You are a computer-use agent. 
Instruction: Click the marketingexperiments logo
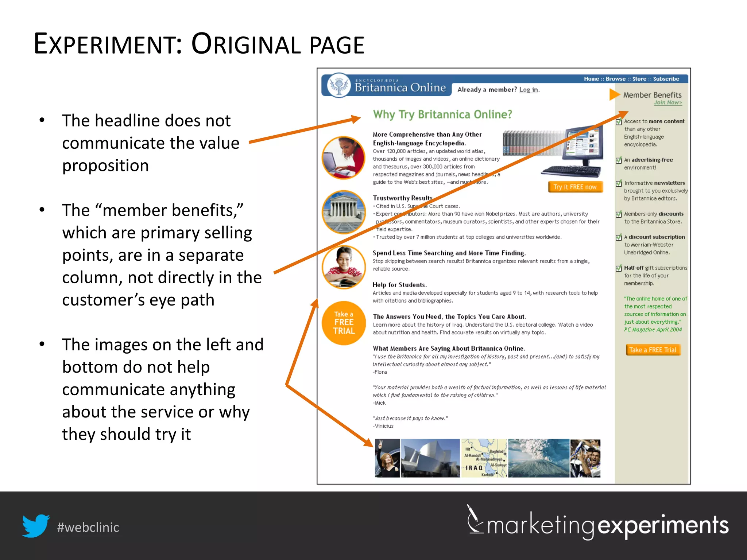click(598, 522)
